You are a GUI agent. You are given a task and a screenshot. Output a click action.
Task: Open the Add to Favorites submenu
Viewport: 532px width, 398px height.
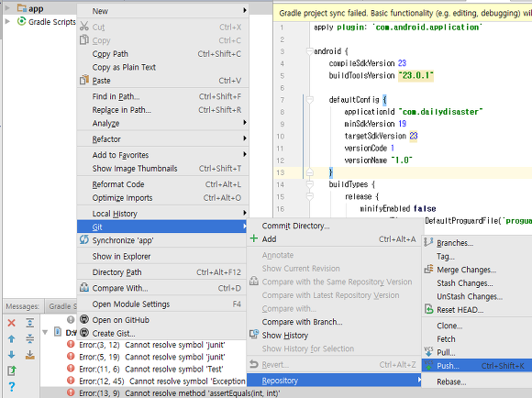pos(163,155)
